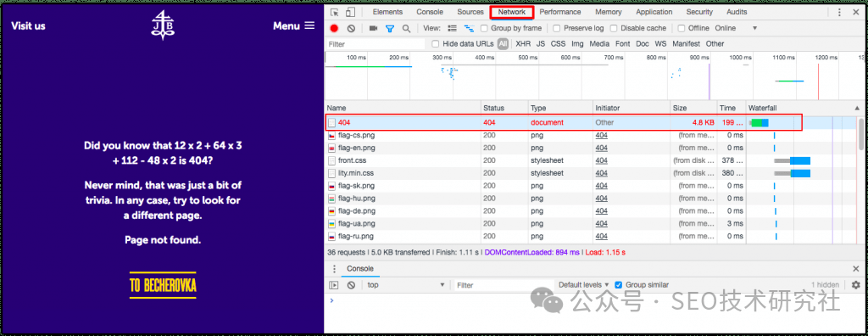868x336 pixels.
Task: Open the top context selector dropdown
Action: (x=406, y=285)
